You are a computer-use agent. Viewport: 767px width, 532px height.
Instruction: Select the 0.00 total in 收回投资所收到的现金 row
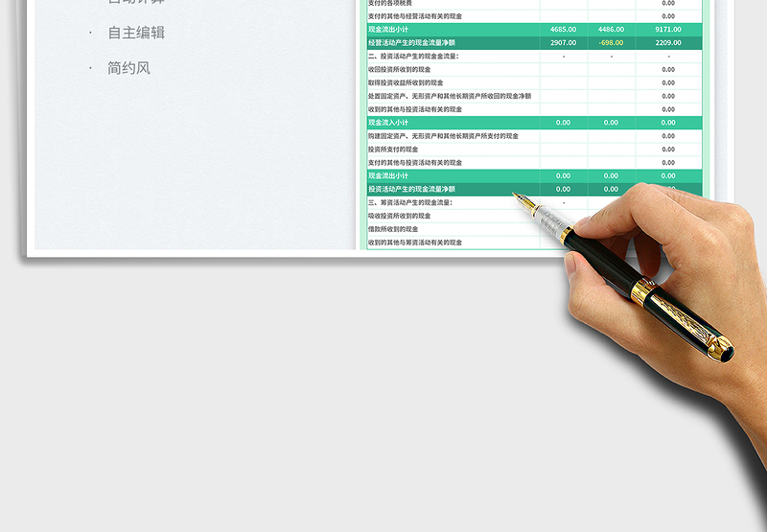(668, 69)
